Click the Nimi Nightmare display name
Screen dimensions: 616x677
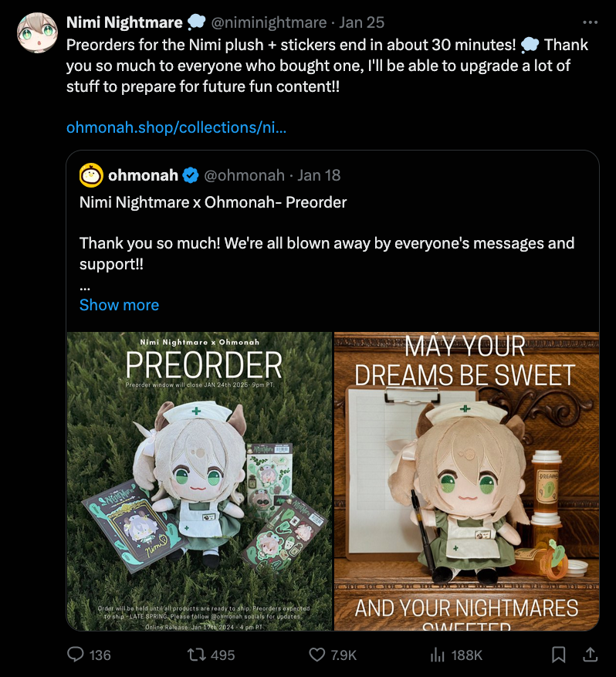[x=125, y=22]
